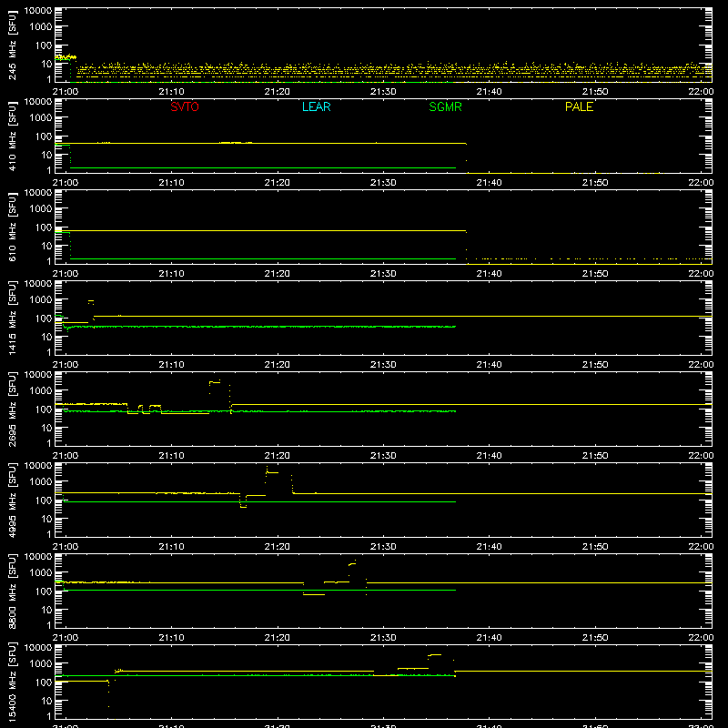Click the 21:40 tick label under 410 MHz plot
Screen dimensions: 728x728
click(489, 183)
